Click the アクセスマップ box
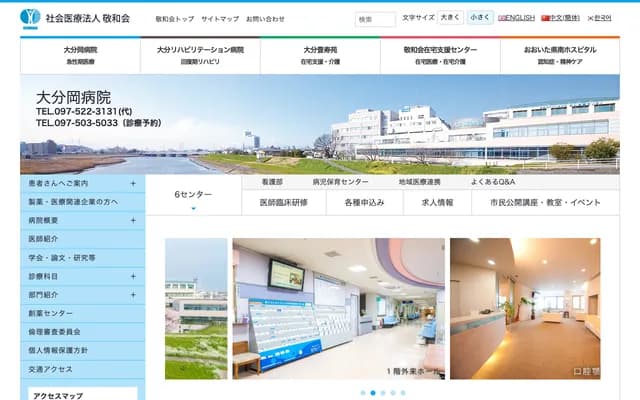 pos(83,394)
